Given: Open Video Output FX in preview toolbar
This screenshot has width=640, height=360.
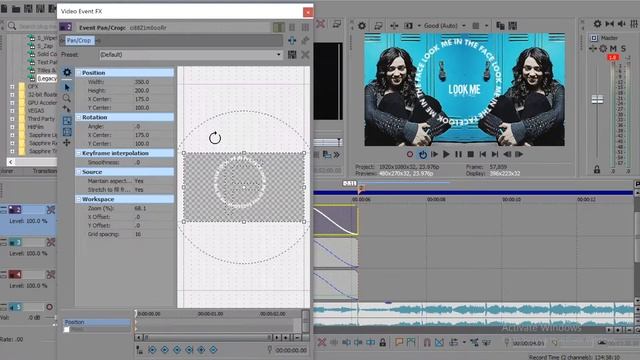Looking at the screenshot, I should 394,26.
